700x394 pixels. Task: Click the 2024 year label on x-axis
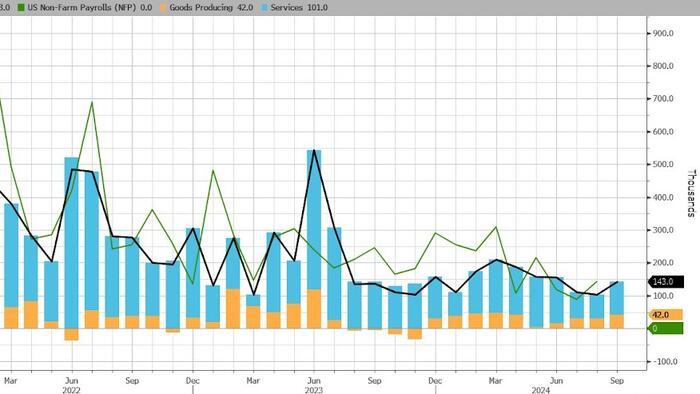[541, 390]
